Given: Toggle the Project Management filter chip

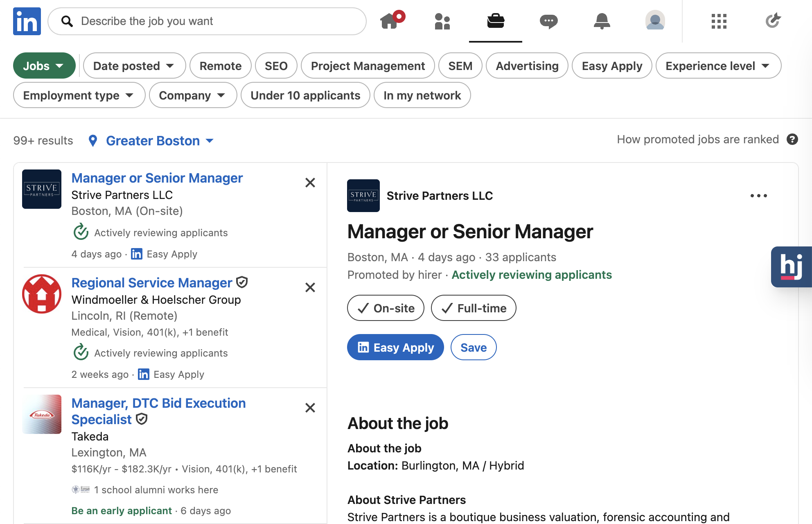Looking at the screenshot, I should (x=368, y=65).
